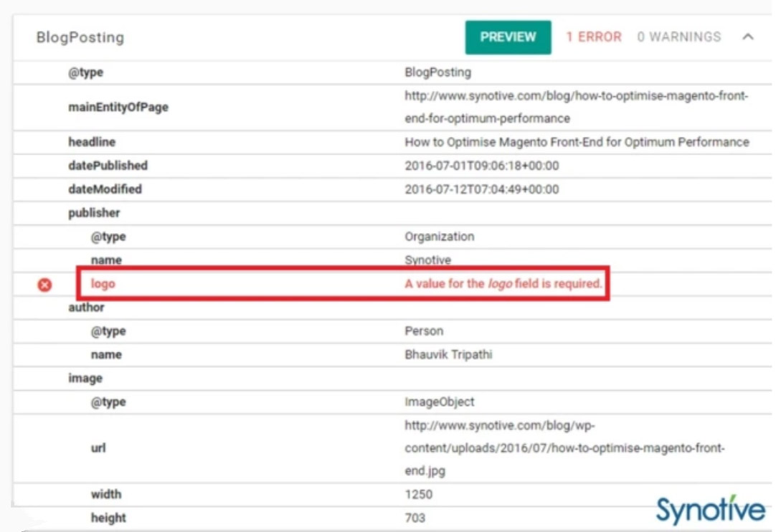The image size is (781, 532).
Task: Click the dateModified value 2016-07-12T07:04:49+00:00
Action: point(482,189)
